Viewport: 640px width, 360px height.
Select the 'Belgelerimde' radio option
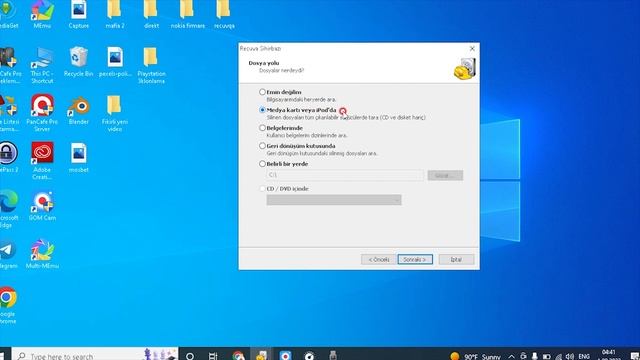pos(262,128)
